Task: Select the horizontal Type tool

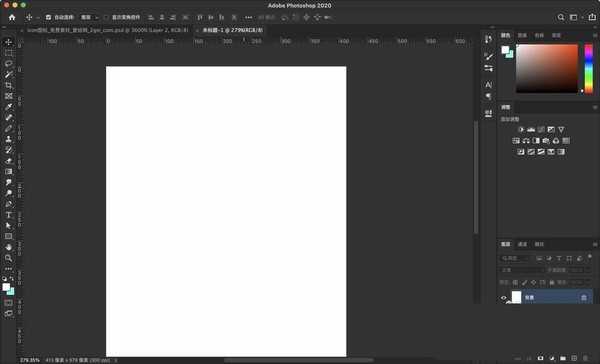Action: point(8,215)
